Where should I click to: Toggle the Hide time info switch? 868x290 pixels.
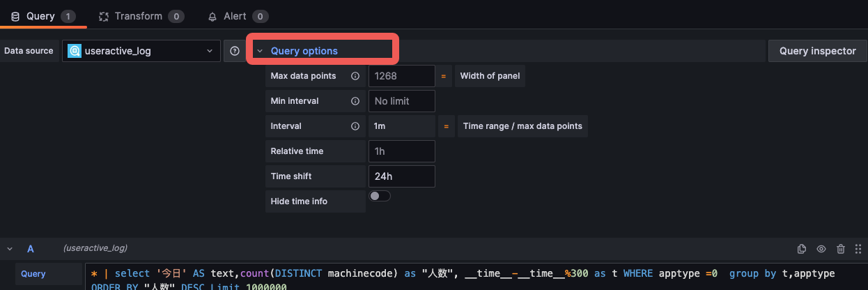point(380,197)
